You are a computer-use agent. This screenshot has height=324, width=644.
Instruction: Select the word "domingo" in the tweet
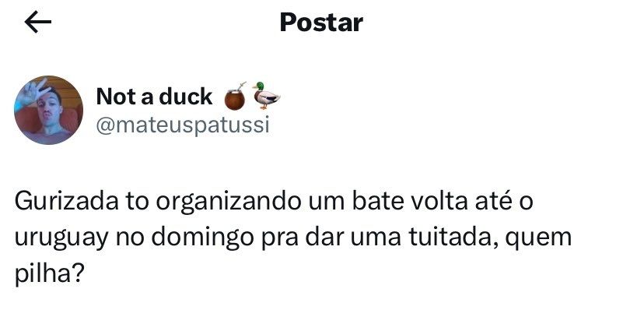pos(202,239)
